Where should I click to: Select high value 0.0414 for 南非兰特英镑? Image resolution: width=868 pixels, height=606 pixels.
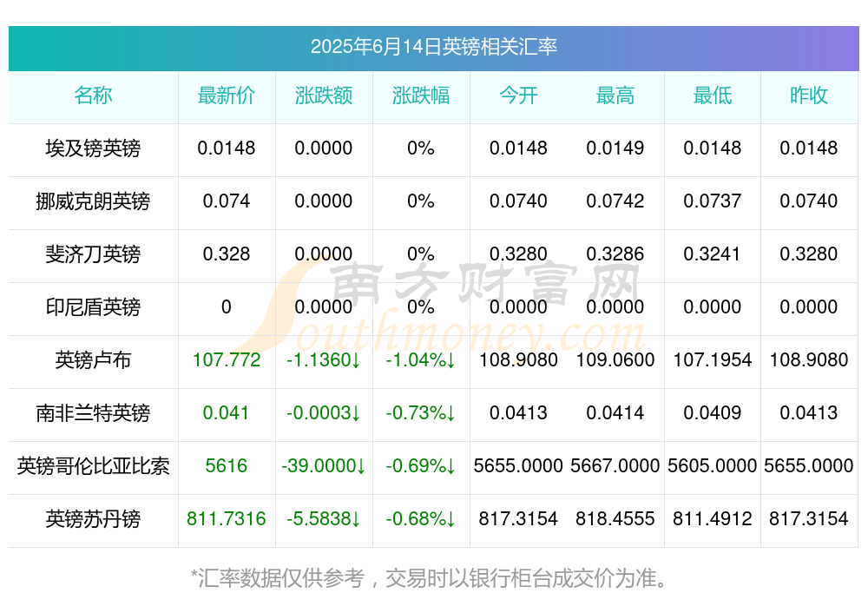point(615,412)
